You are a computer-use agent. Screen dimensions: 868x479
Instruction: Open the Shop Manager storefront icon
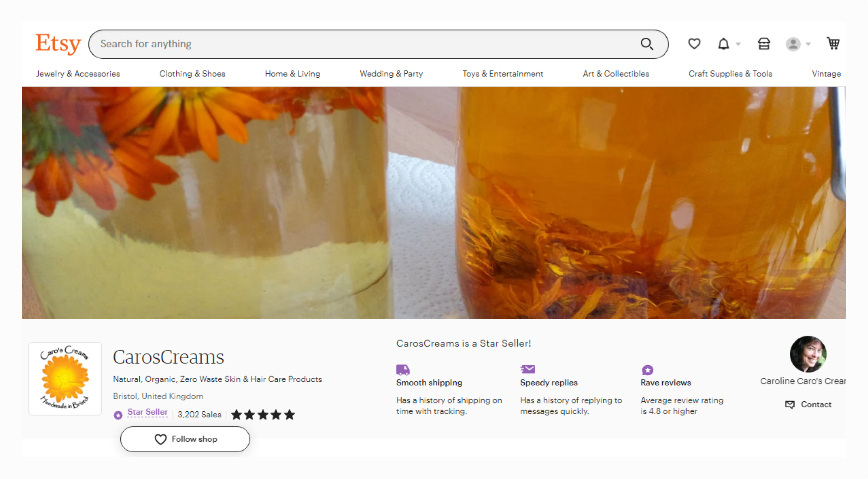[764, 43]
